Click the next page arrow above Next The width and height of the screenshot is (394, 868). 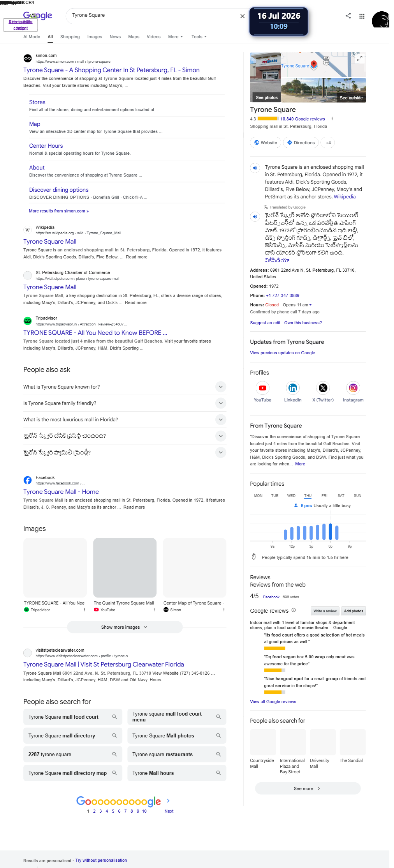[x=168, y=801]
